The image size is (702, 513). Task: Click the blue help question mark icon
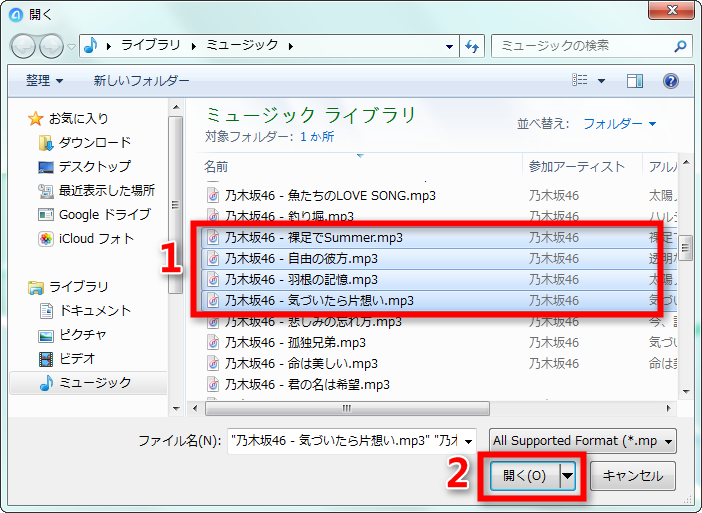[671, 81]
